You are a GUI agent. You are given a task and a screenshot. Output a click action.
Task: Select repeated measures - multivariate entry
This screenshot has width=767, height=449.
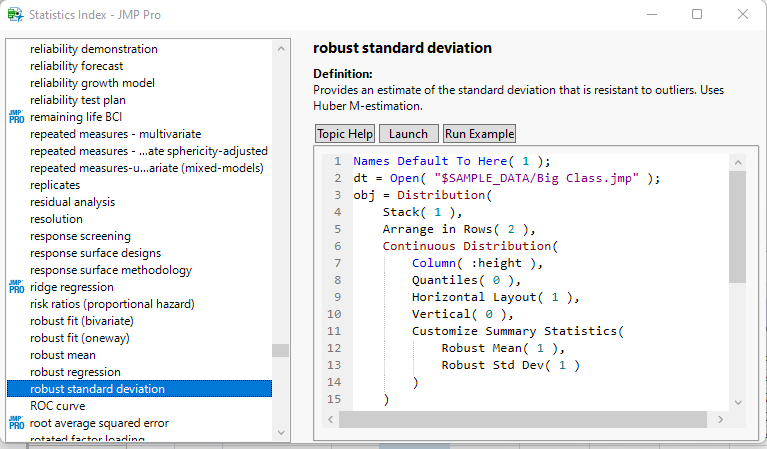[115, 134]
